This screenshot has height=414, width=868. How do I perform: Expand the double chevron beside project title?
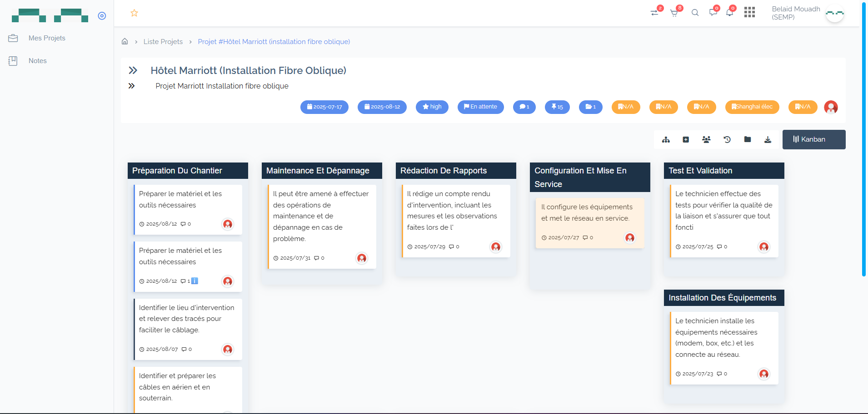133,70
